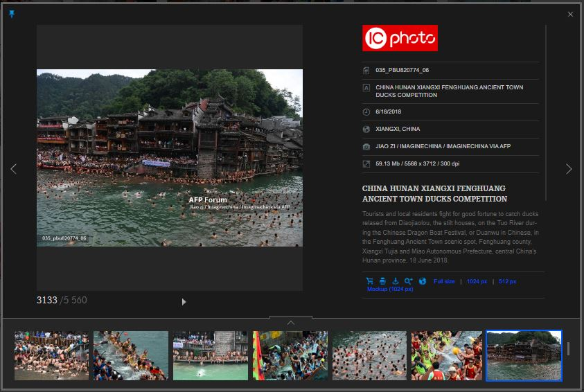Select the first thumbnail of crowd at railing
The height and width of the screenshot is (392, 584).
(x=51, y=355)
